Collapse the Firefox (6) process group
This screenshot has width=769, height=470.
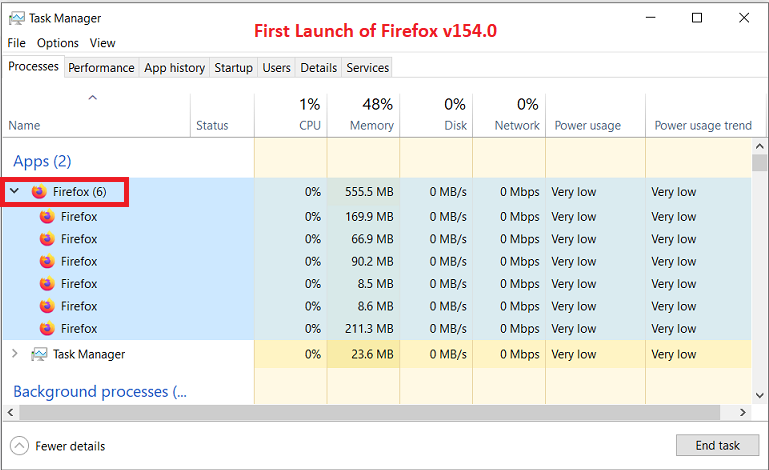coord(15,191)
